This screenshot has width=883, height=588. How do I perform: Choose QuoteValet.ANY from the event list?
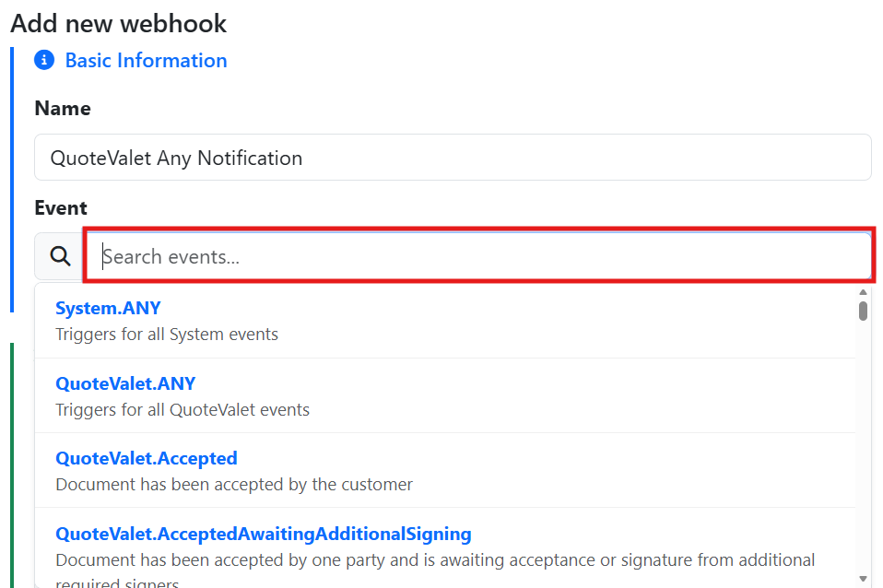point(125,383)
